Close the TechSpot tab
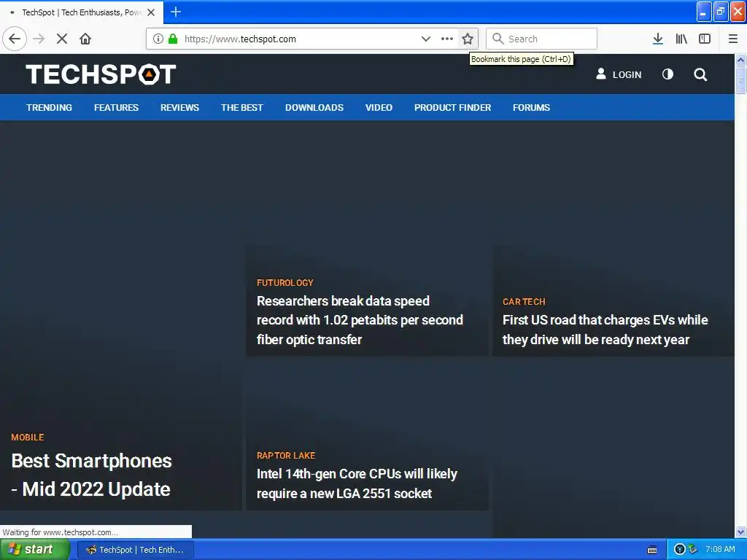Image resolution: width=747 pixels, height=560 pixels. pyautogui.click(x=151, y=12)
